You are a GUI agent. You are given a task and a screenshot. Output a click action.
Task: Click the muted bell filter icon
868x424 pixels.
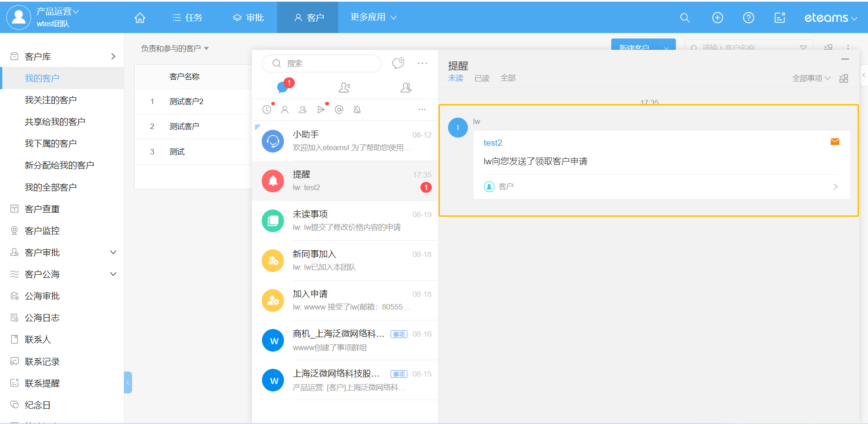tap(357, 110)
